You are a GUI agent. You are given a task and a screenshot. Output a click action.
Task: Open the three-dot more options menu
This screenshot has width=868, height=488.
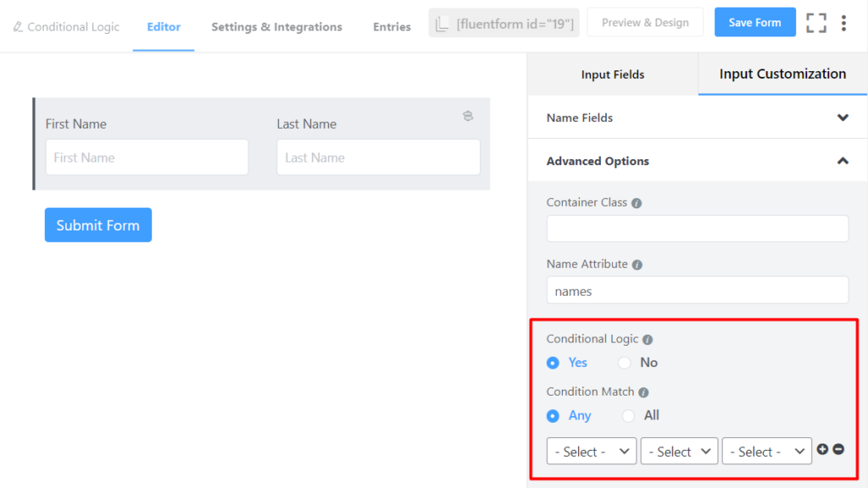tap(843, 23)
